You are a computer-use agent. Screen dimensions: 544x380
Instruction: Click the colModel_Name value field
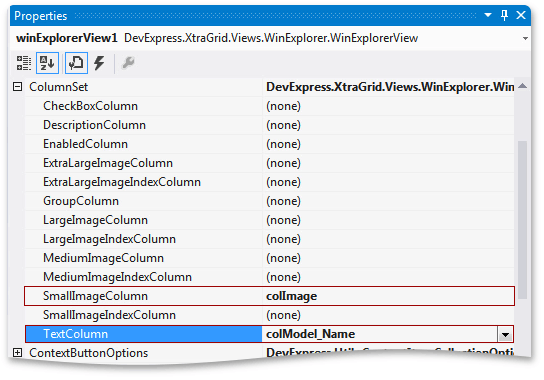[380, 334]
